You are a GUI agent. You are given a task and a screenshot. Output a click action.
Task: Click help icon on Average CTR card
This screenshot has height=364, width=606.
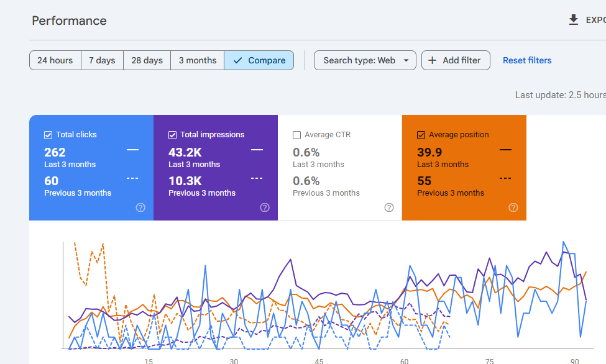tap(389, 207)
